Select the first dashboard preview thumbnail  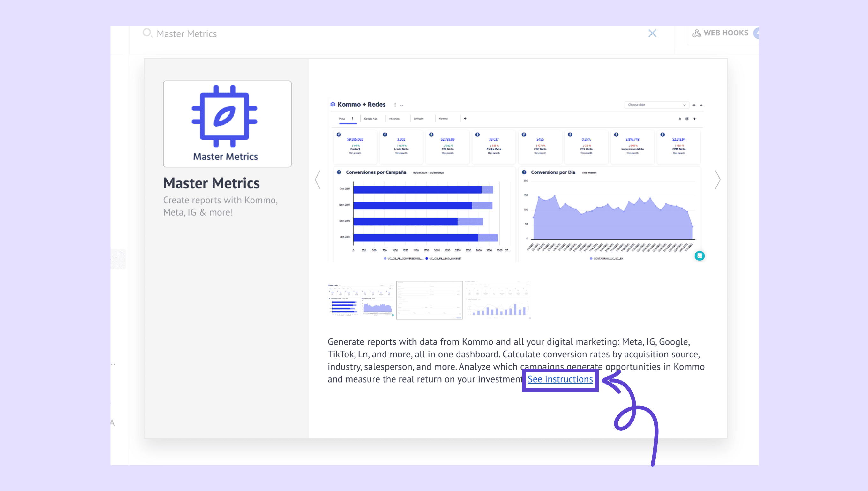tap(361, 300)
